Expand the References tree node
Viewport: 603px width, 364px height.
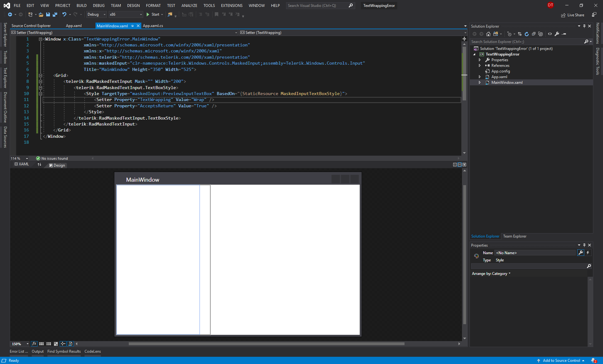(x=480, y=66)
